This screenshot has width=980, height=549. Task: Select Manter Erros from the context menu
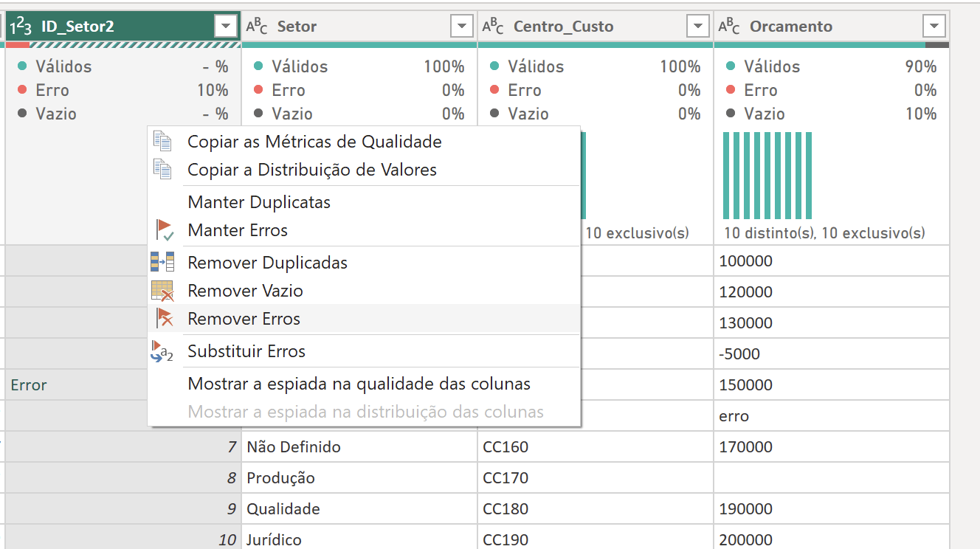[365, 230]
